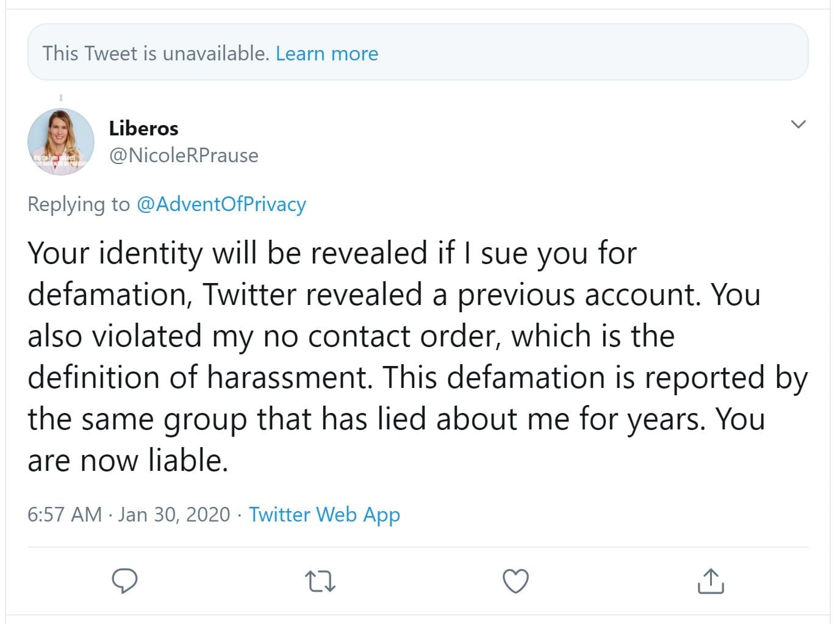This screenshot has width=840, height=624.
Task: Click the Twitter Web App source link
Action: point(324,514)
